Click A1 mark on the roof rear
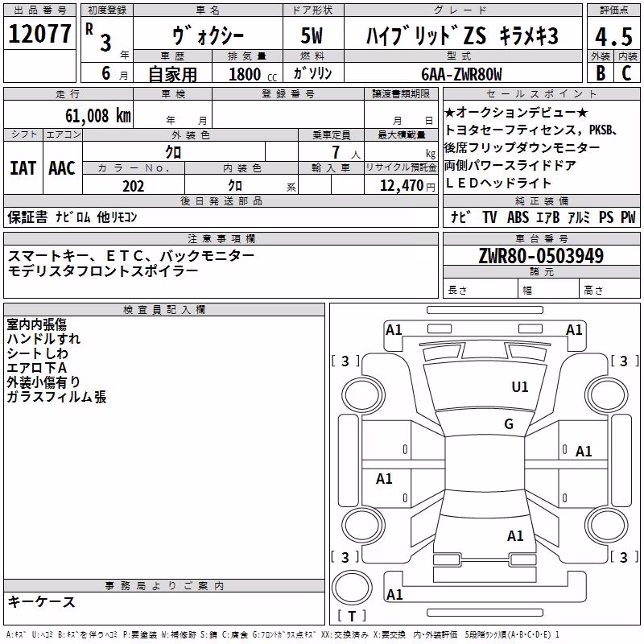This screenshot has width=644, height=644. click(x=515, y=536)
